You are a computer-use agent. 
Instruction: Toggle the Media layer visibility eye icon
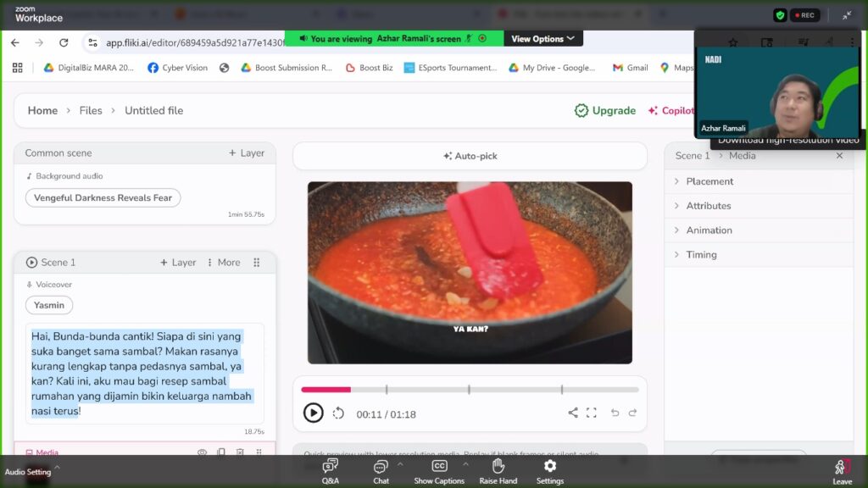[202, 452]
